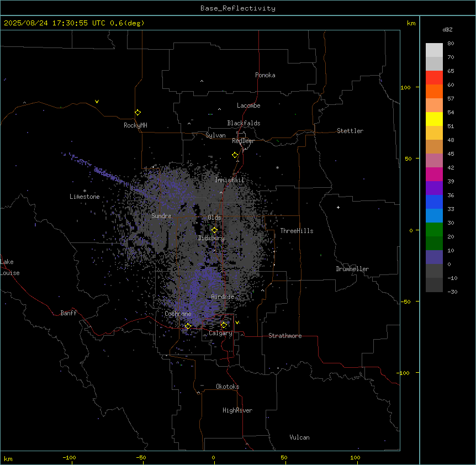Click the Calgary city label
Image resolution: width=476 pixels, height=465 pixels.
pos(220,333)
